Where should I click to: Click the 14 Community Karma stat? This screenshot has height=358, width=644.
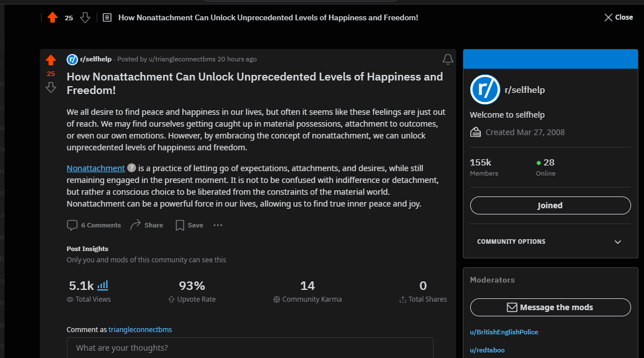coord(307,292)
